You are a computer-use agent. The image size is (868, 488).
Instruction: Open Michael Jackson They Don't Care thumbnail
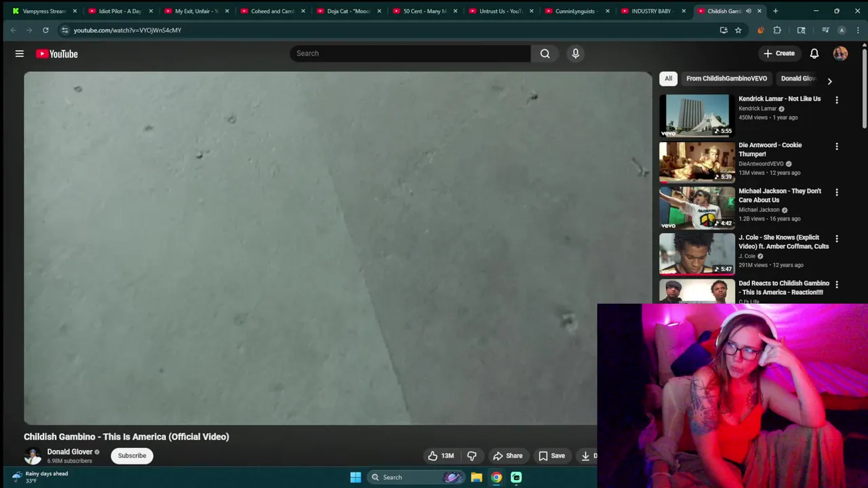pos(697,208)
